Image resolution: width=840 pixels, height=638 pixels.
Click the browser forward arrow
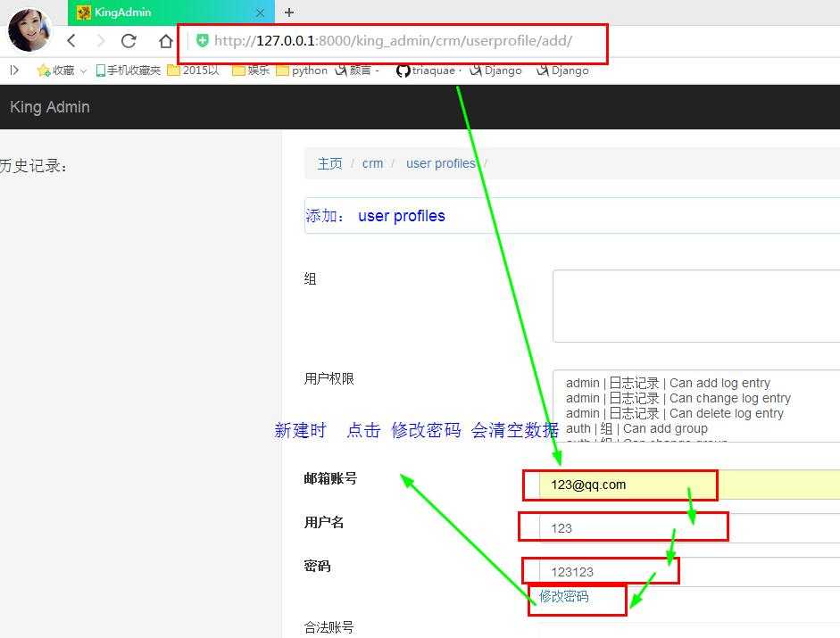[x=100, y=41]
